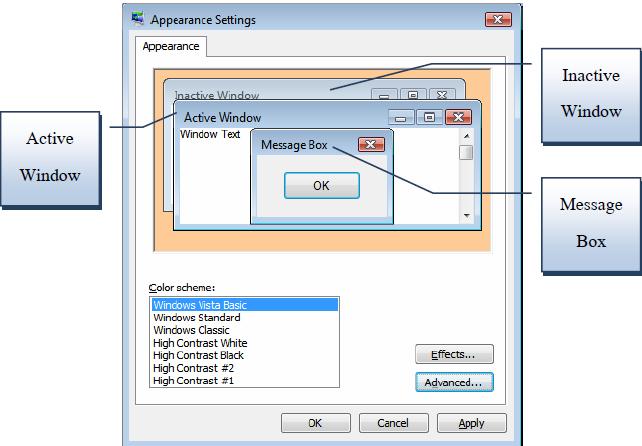Click the Active Window close button in preview

tap(459, 118)
